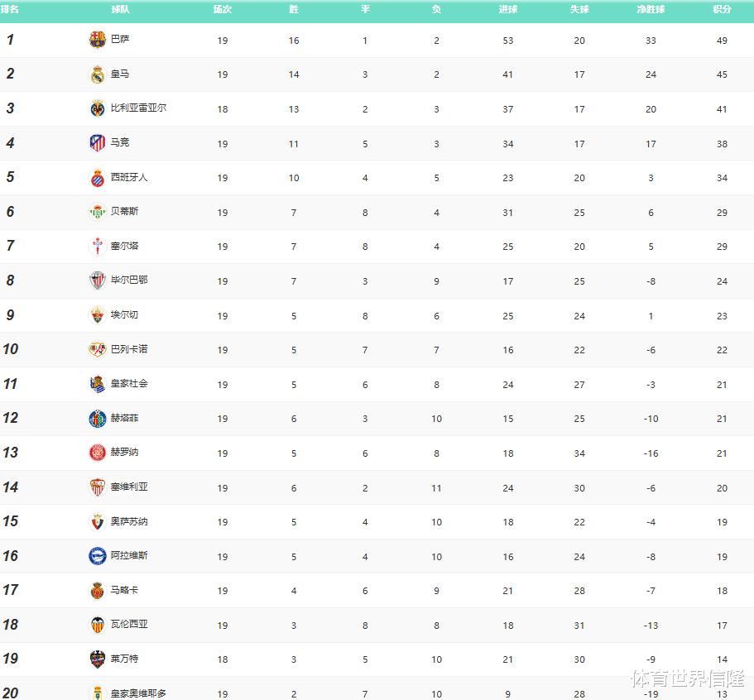Open the 巴列卡诺 team name link

tap(129, 349)
